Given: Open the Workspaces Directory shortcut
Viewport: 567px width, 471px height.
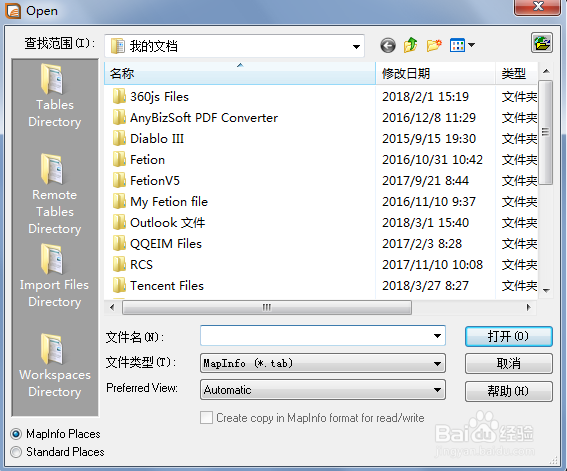Looking at the screenshot, I should [55, 365].
